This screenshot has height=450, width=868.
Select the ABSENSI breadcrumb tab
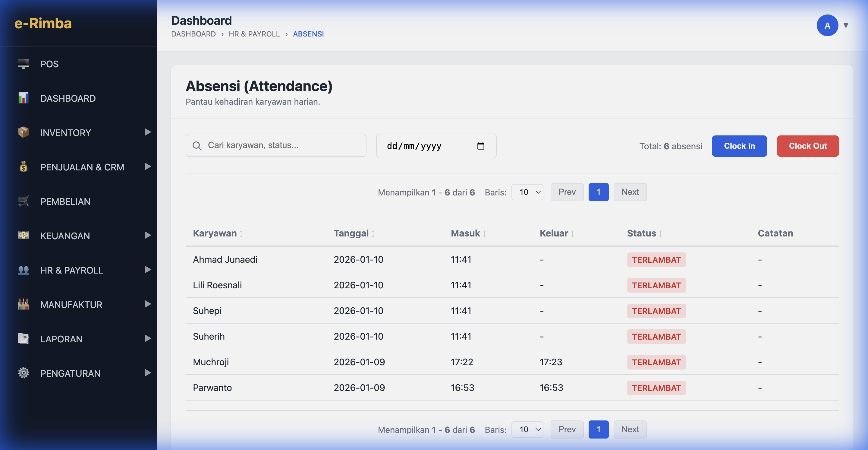pos(308,34)
